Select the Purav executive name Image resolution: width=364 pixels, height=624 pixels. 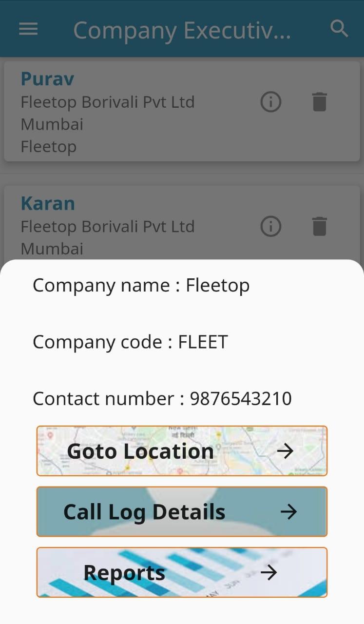(47, 78)
